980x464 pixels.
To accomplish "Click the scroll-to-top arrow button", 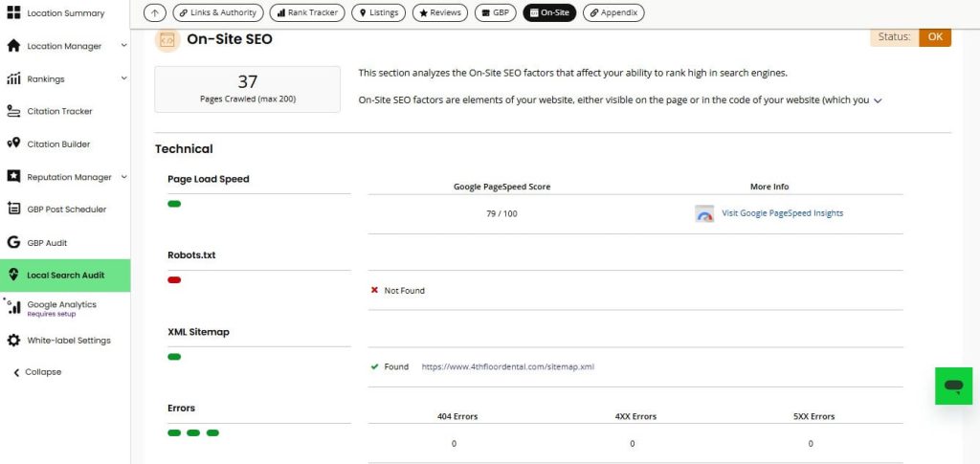I will (155, 12).
